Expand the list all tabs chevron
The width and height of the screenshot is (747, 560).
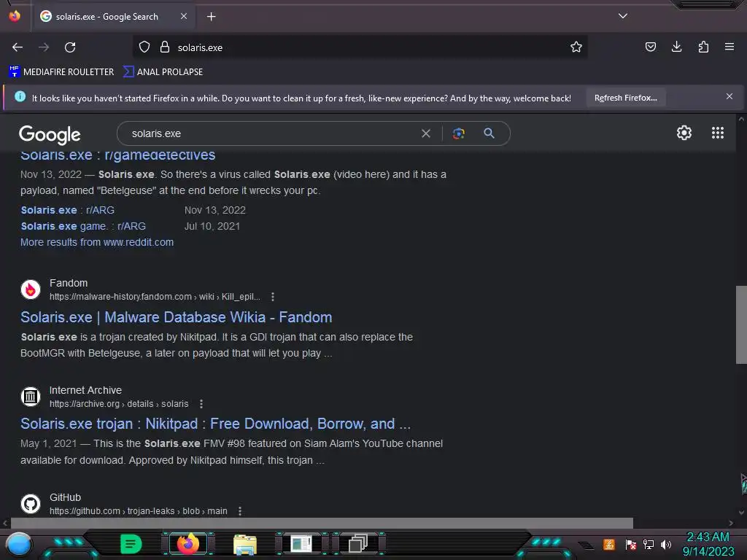[x=623, y=16]
